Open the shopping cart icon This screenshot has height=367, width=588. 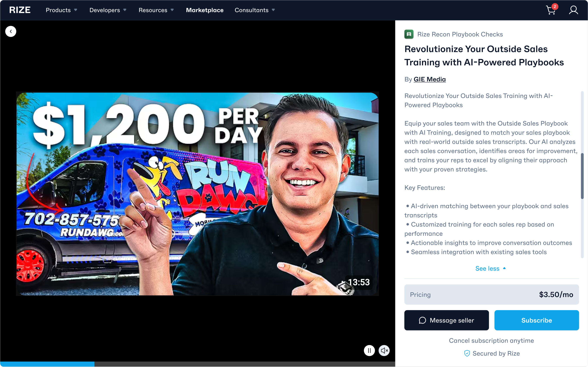click(551, 10)
